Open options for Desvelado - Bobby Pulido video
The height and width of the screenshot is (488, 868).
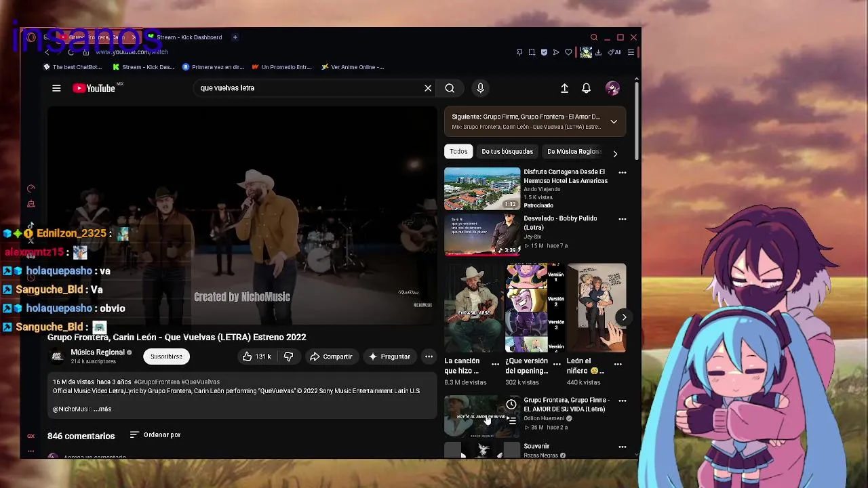(623, 219)
